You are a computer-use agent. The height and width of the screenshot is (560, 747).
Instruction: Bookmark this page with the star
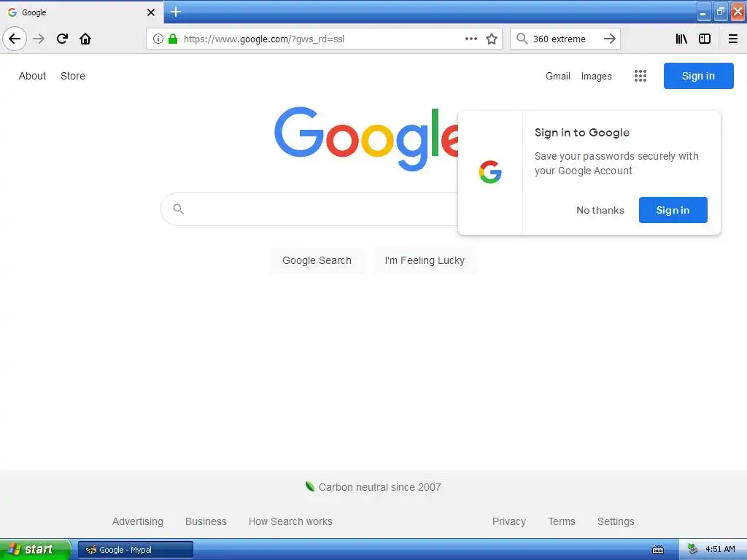(x=492, y=39)
